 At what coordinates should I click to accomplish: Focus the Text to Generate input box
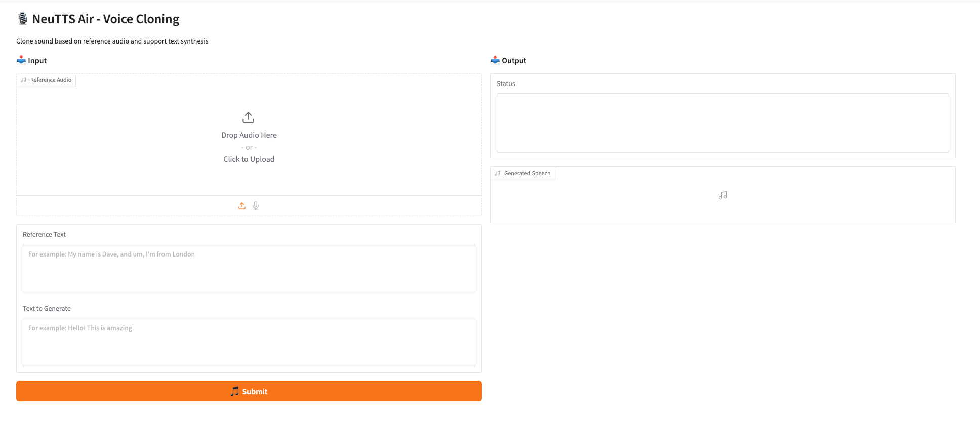(x=249, y=343)
